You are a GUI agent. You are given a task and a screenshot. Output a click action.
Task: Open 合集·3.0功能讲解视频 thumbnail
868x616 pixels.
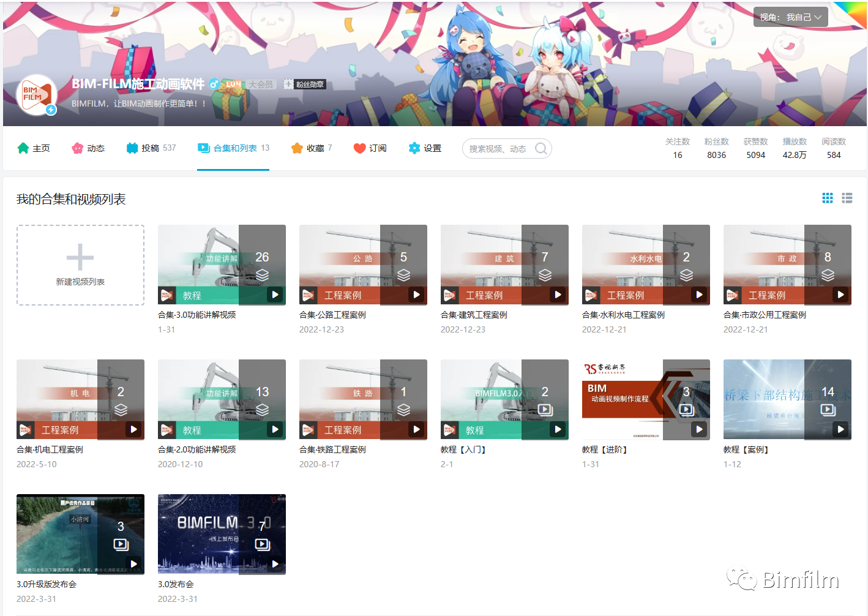(x=222, y=265)
